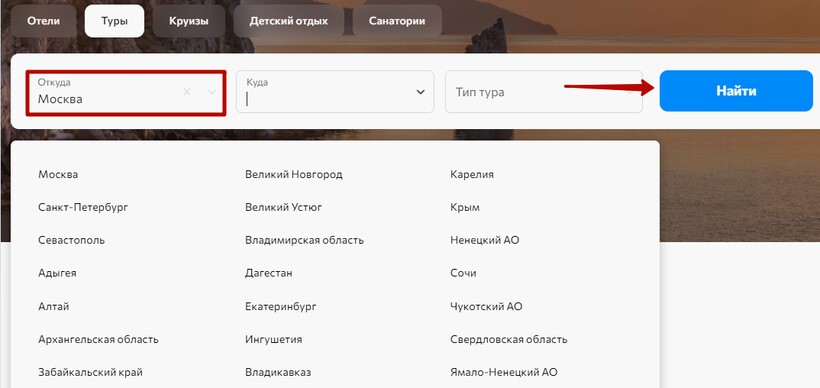Switch to Детский отдых tab
The width and height of the screenshot is (820, 388).
click(289, 21)
